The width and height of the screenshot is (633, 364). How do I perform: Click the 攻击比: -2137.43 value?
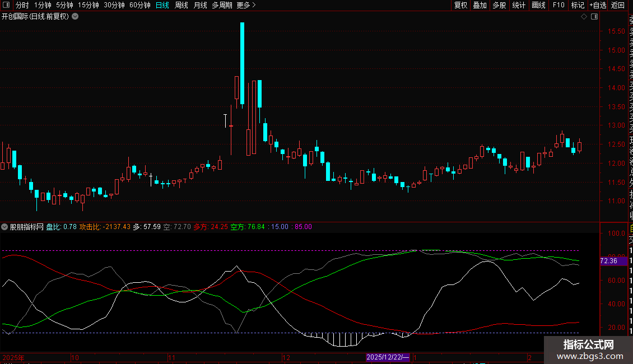pos(105,227)
